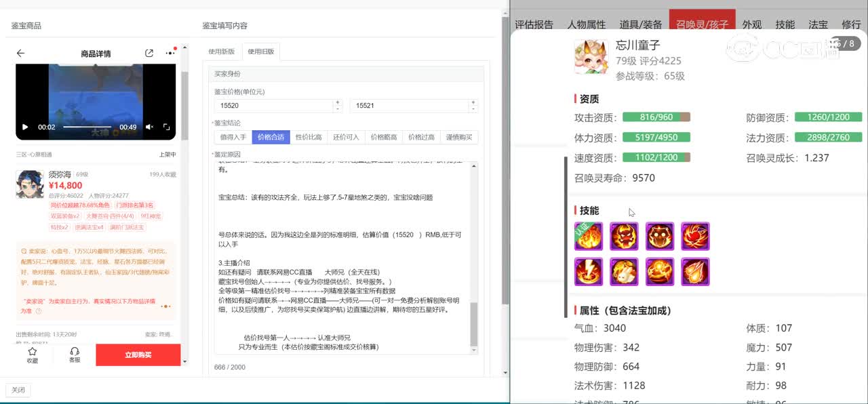
Task: Add the item to favorites with star icon
Action: point(32,355)
